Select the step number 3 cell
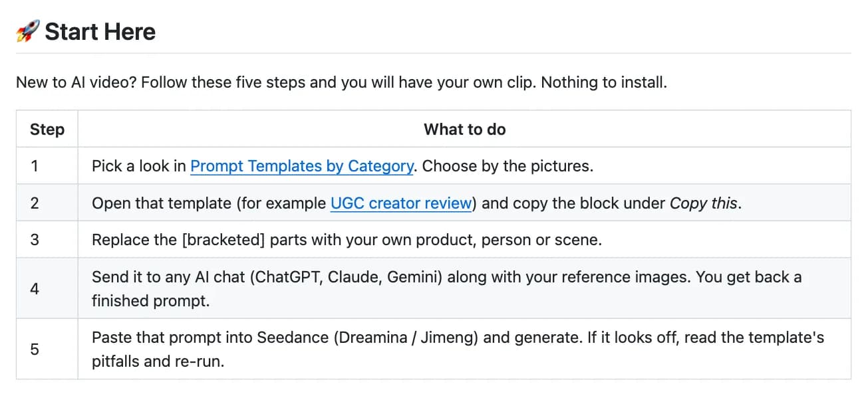The height and width of the screenshot is (396, 868). (x=47, y=239)
